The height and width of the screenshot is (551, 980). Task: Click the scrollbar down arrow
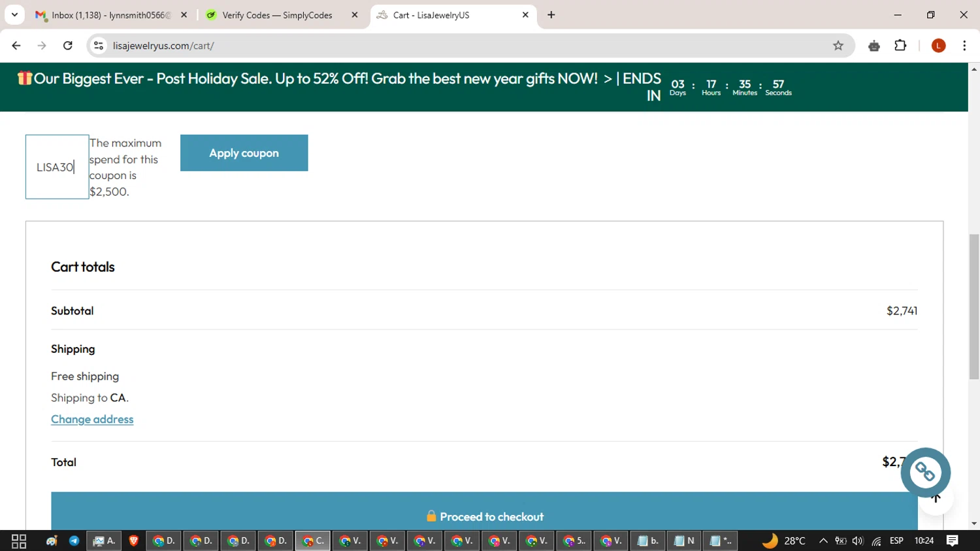point(974,524)
